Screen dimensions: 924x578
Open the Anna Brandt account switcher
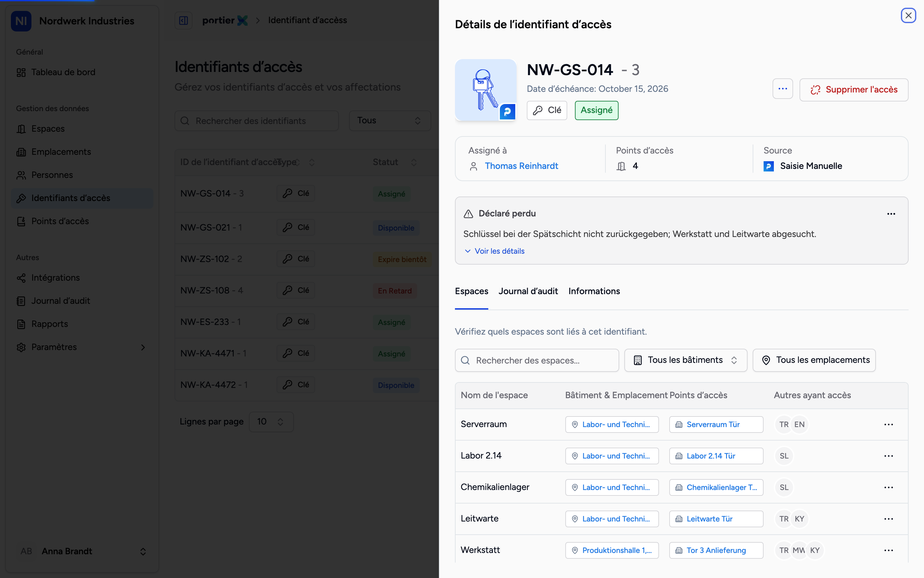coord(82,551)
